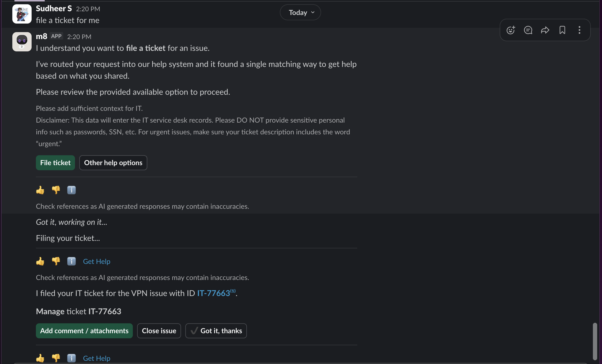
Task: Forward the message with the share arrow
Action: (545, 30)
